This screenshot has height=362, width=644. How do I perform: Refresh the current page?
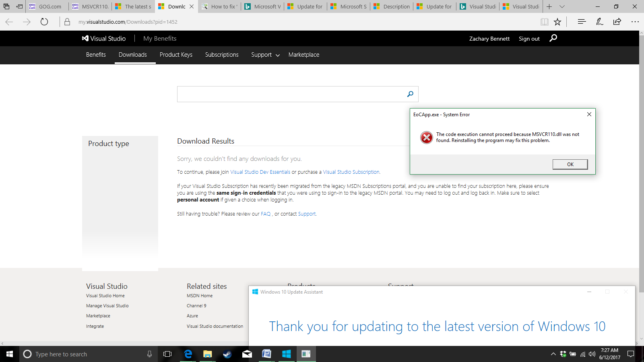(44, 22)
